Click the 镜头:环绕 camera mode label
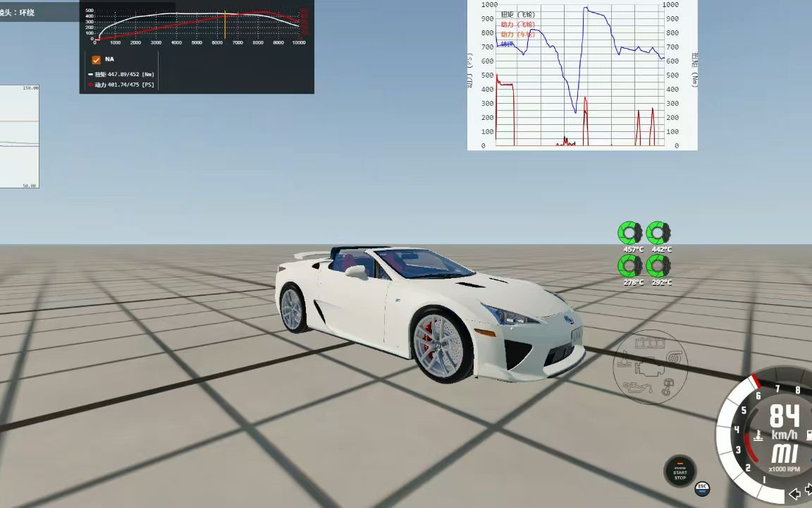 point(17,13)
